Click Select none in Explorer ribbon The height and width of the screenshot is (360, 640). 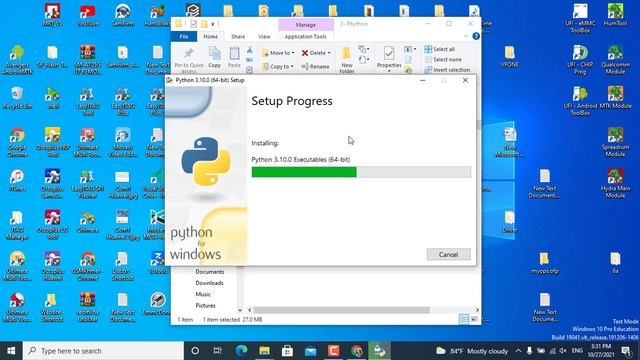(443, 60)
